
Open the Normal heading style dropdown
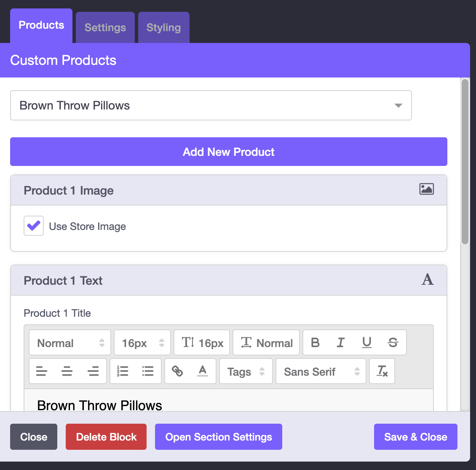click(70, 343)
